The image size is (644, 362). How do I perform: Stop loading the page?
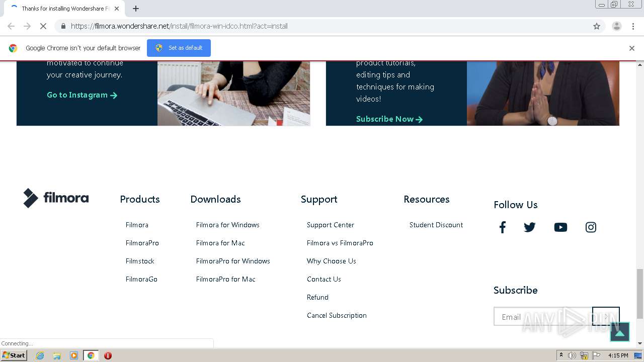(x=43, y=26)
